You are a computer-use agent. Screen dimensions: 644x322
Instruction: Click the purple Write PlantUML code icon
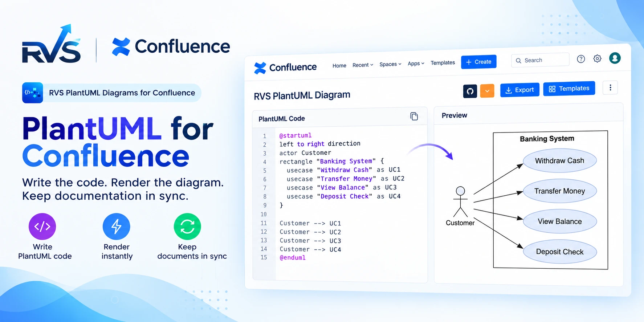pyautogui.click(x=42, y=227)
